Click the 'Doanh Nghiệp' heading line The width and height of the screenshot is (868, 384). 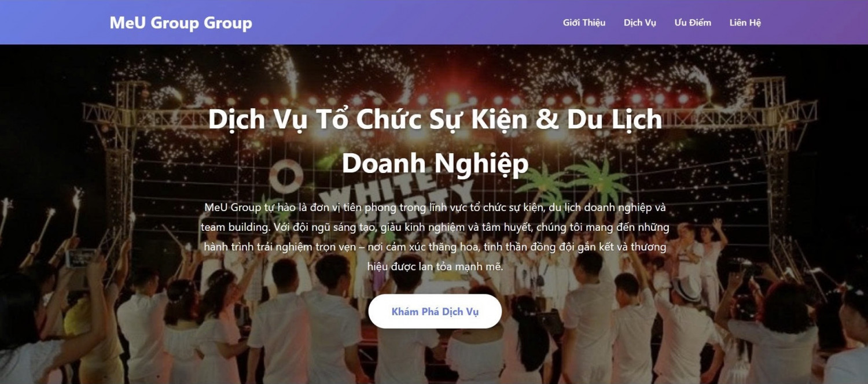coord(435,164)
